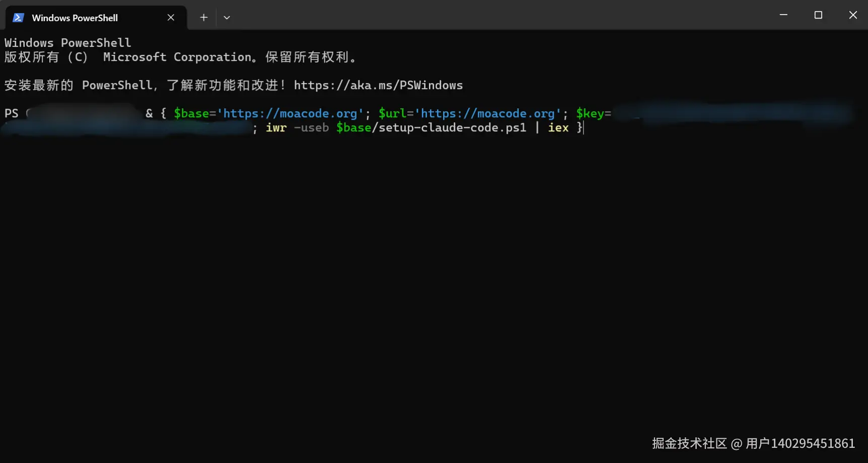Click the PS prompt label
Screen dimensions: 868x463
click(x=12, y=114)
